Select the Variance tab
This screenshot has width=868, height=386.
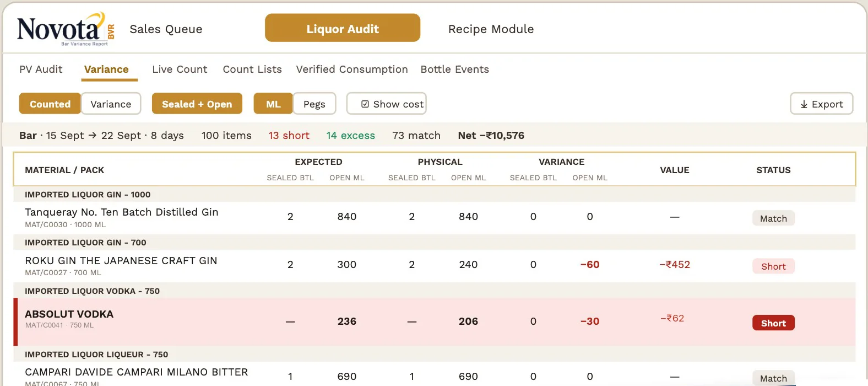click(x=106, y=69)
